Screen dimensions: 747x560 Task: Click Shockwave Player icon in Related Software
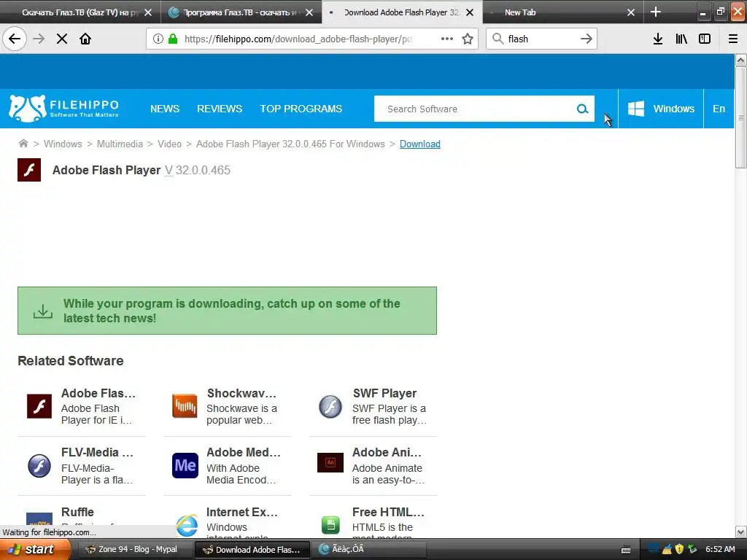click(185, 406)
